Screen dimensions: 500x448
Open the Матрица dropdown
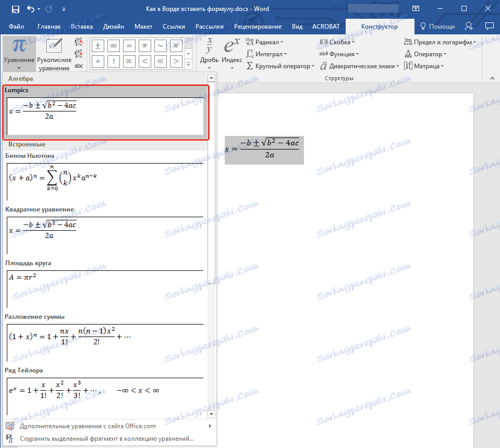pos(424,66)
